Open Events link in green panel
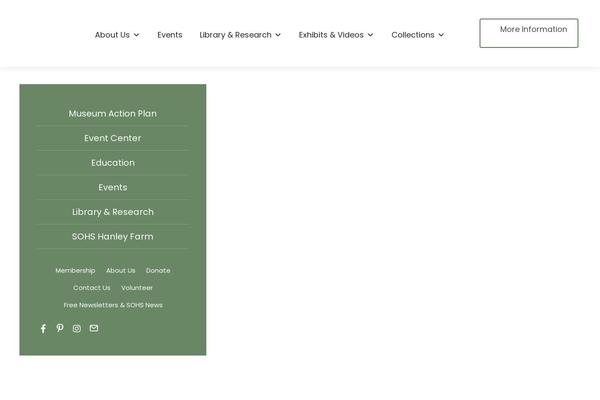Screen dimensions: 600x400 coord(112,187)
